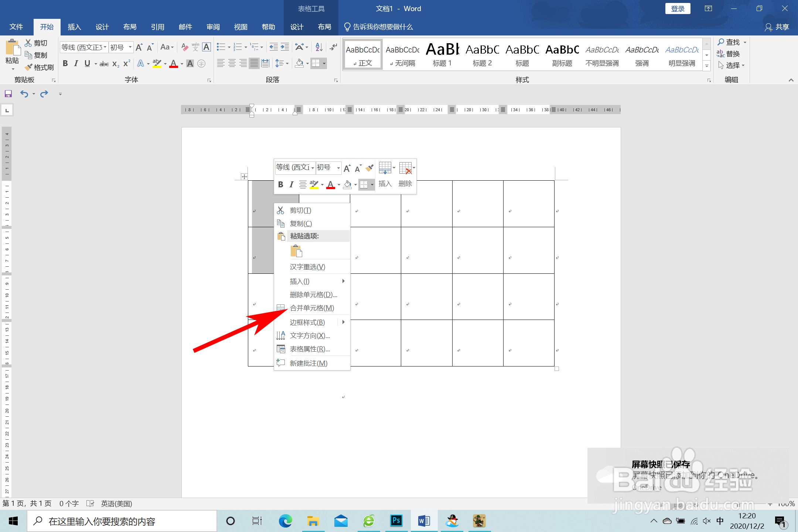Toggle Bold in the ribbon font group

pos(65,64)
